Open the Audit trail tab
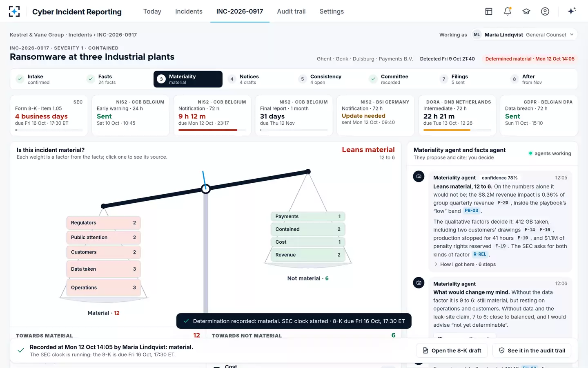This screenshot has width=588, height=368. click(291, 11)
